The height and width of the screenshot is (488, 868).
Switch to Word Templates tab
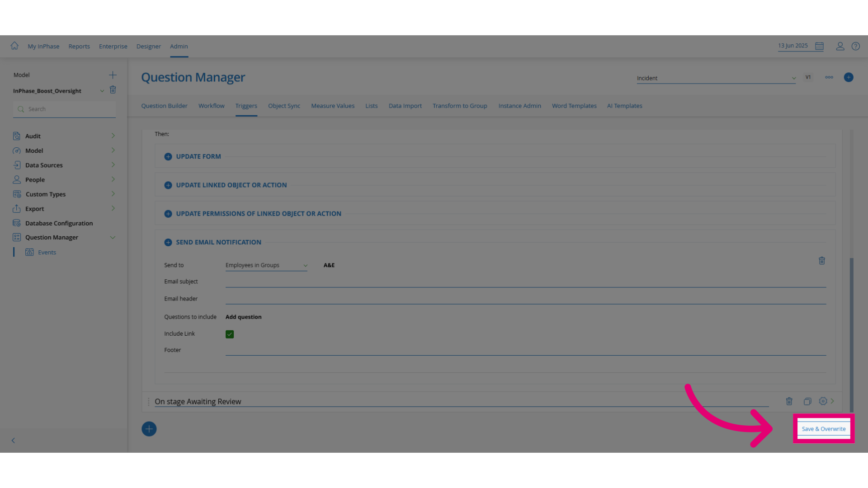coord(574,106)
